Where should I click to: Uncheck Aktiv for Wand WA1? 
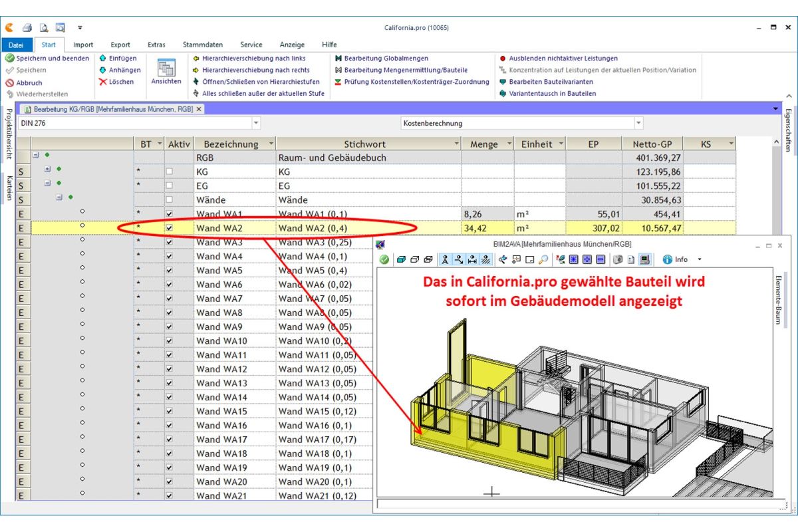[169, 213]
